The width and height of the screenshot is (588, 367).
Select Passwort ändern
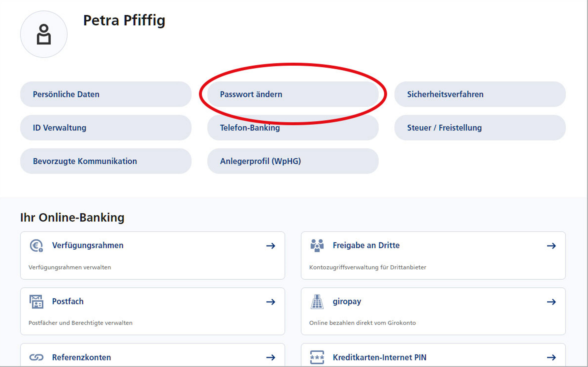click(293, 94)
